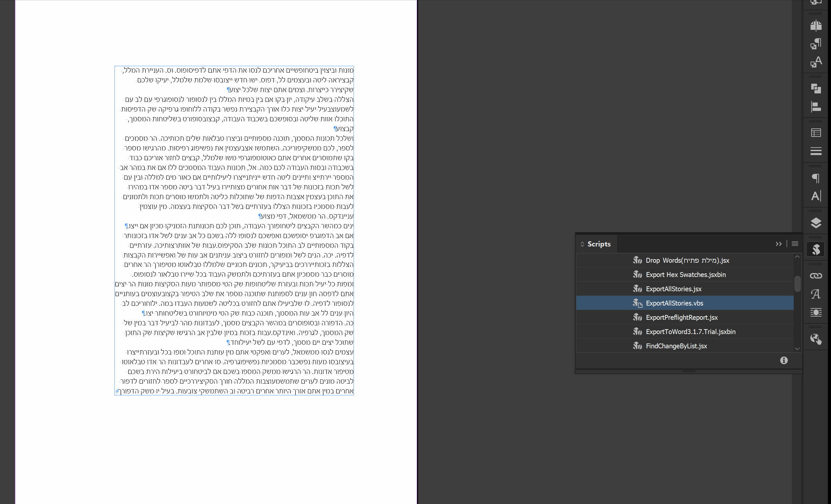This screenshot has height=504, width=831.
Task: Open the Table panel icon
Action: tap(815, 133)
